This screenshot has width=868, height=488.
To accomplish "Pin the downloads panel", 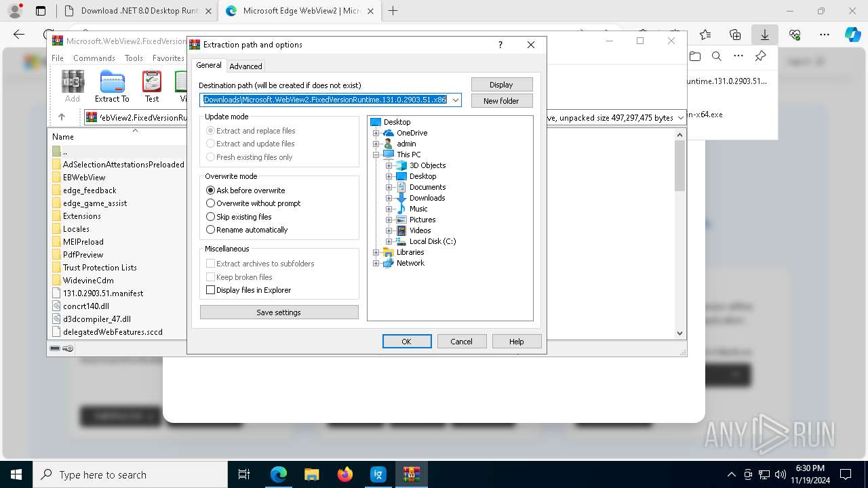I will coord(760,56).
